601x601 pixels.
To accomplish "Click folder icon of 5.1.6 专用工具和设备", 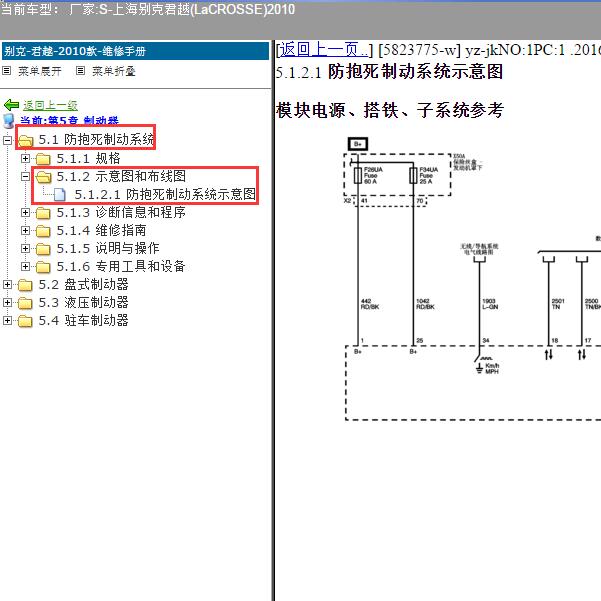I will [x=43, y=266].
